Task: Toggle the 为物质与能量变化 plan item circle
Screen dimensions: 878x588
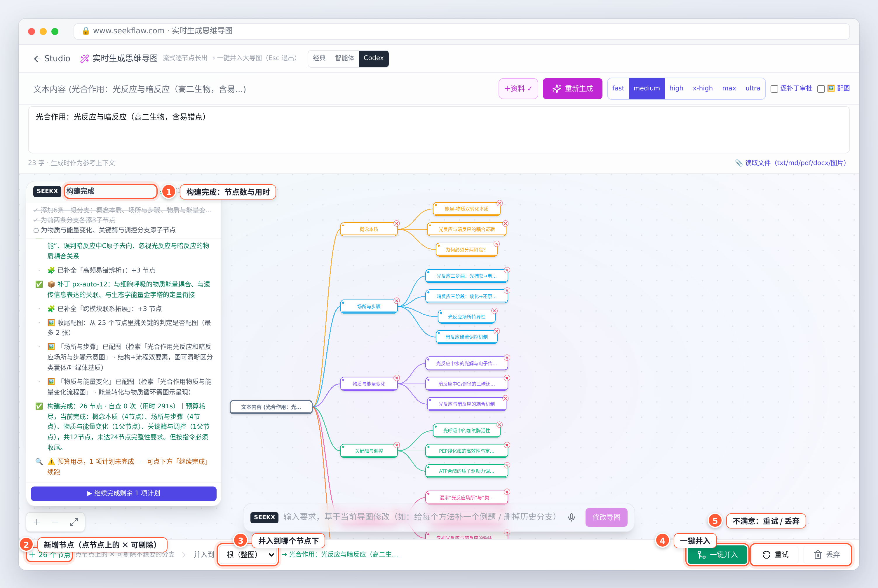Action: (36, 230)
